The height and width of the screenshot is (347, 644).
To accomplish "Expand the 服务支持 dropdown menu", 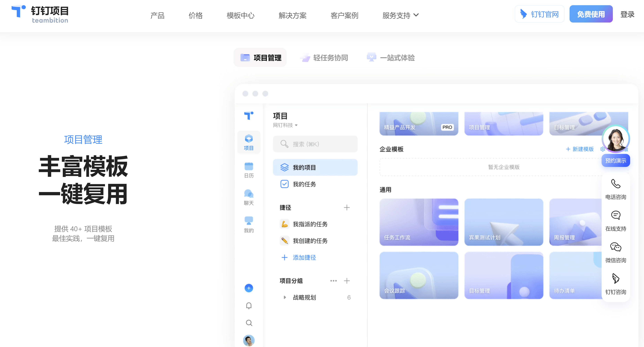I will [x=400, y=15].
